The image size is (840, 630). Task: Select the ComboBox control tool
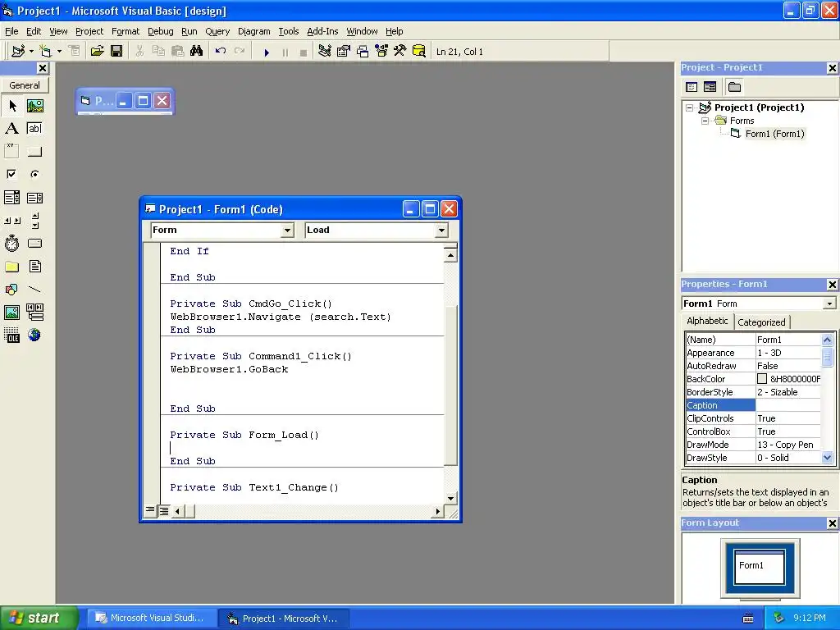coord(11,198)
